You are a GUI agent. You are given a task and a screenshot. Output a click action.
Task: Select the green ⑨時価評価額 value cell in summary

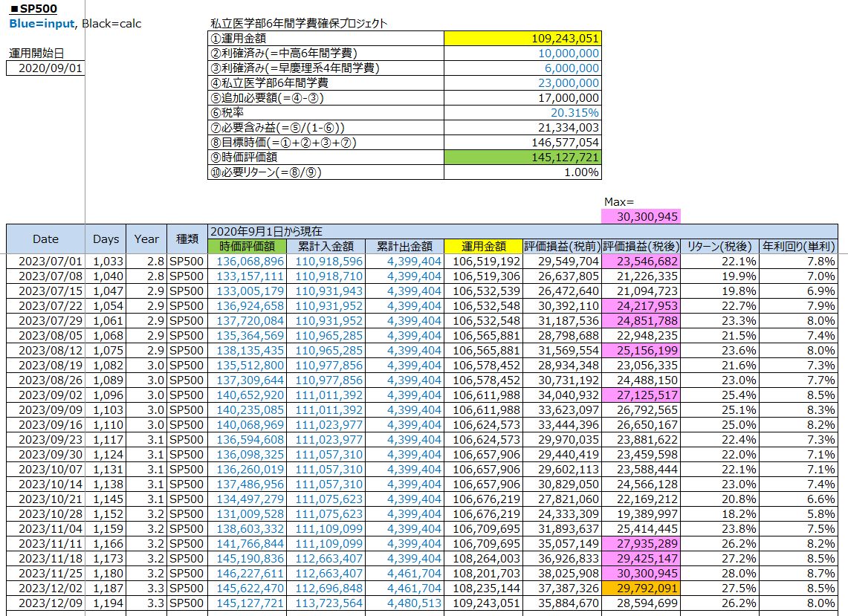522,158
